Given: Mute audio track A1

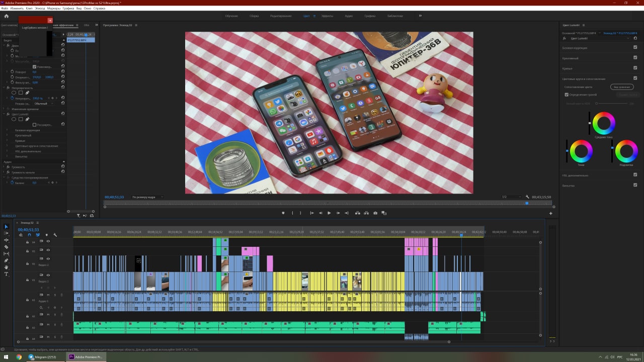Looking at the screenshot, I should click(x=48, y=295).
